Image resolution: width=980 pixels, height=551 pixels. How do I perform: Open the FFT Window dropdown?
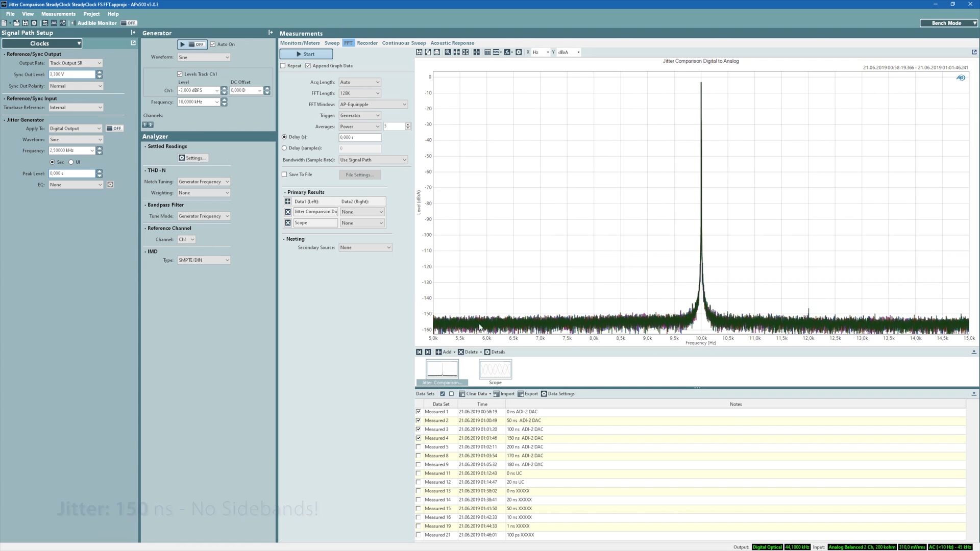(x=373, y=105)
